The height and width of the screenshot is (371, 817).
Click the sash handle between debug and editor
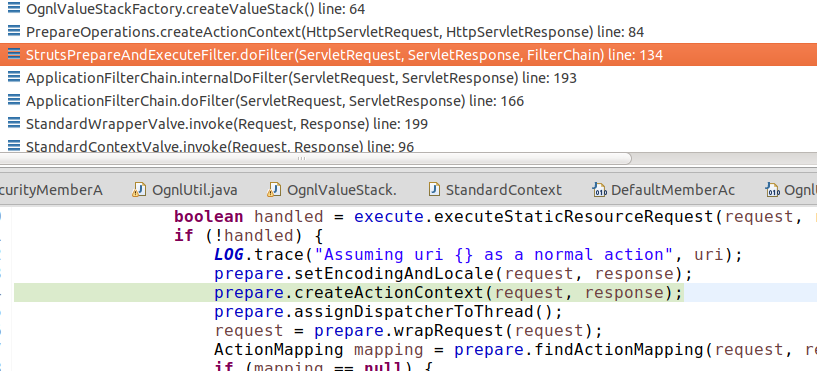(301, 158)
